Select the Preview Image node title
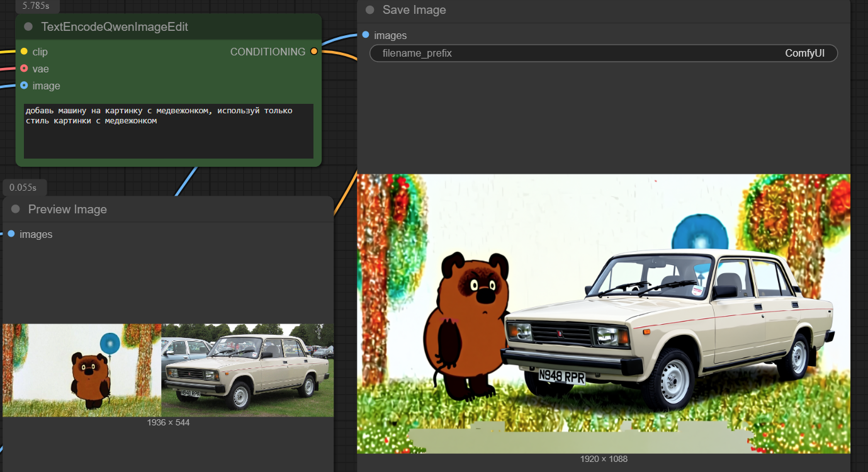The image size is (868, 472). [x=67, y=209]
